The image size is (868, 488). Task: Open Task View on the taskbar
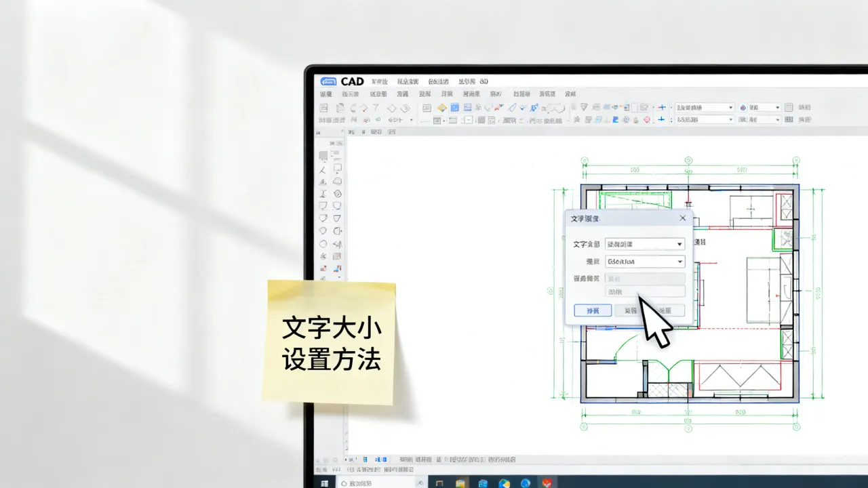pyautogui.click(x=439, y=483)
